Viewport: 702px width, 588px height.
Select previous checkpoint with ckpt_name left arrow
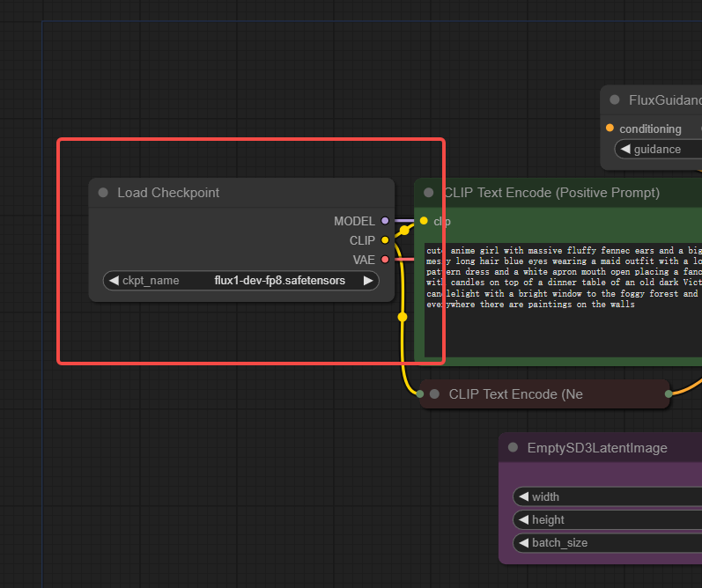tap(114, 281)
